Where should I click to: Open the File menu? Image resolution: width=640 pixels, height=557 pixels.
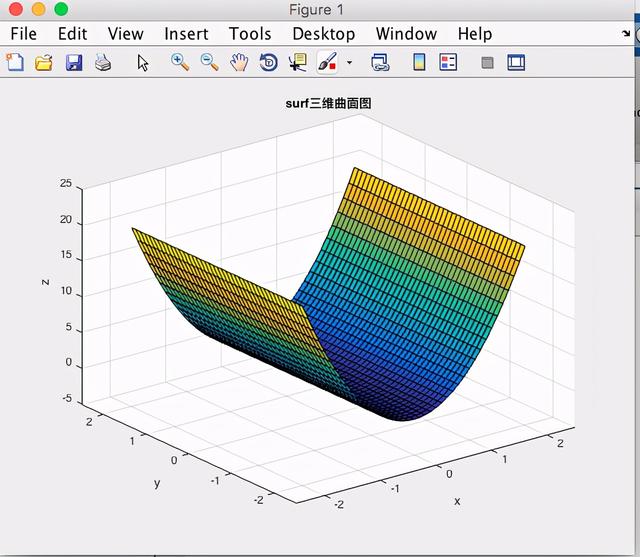tap(23, 34)
